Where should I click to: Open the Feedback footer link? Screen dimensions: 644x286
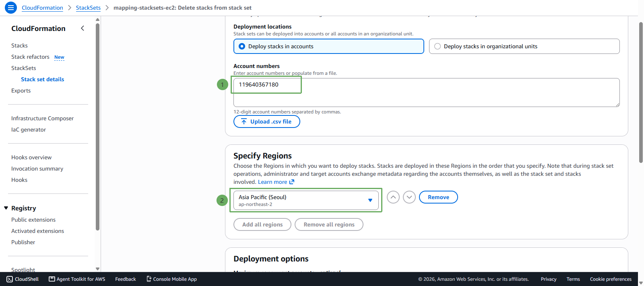126,279
